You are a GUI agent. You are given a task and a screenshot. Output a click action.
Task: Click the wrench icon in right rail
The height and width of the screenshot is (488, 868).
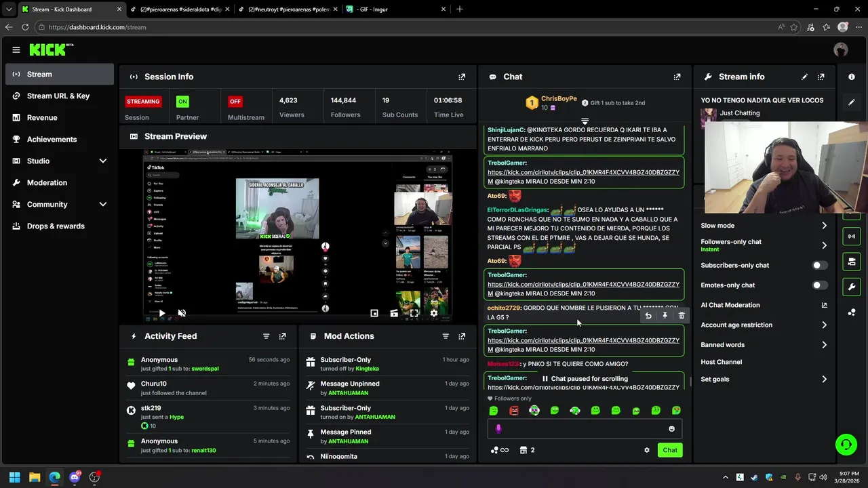click(x=852, y=287)
